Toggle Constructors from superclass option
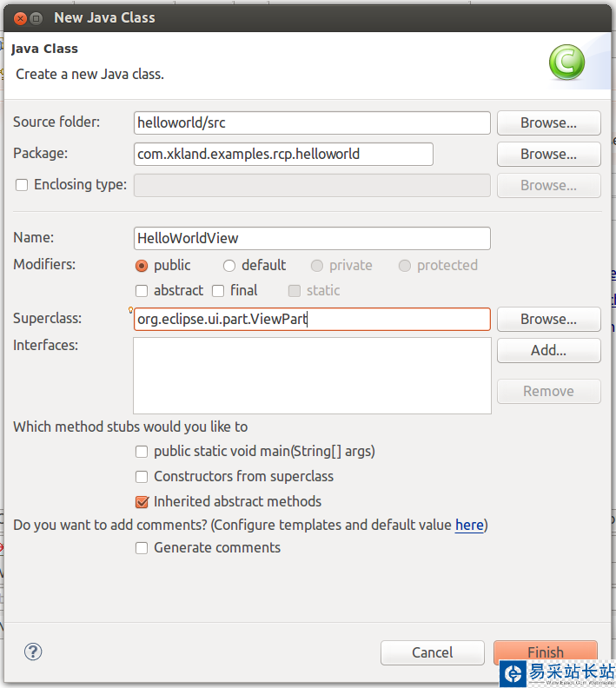 coord(142,477)
